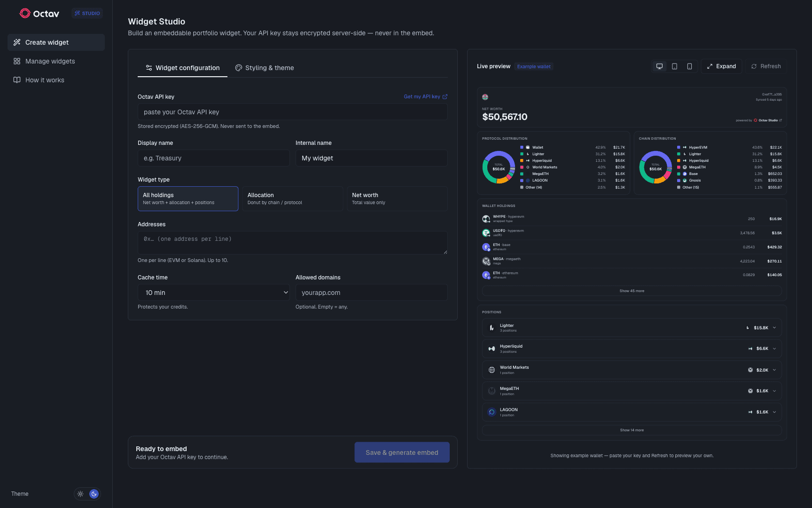This screenshot has height=508, width=812.
Task: Expand the MegaETH position row
Action: click(632, 391)
